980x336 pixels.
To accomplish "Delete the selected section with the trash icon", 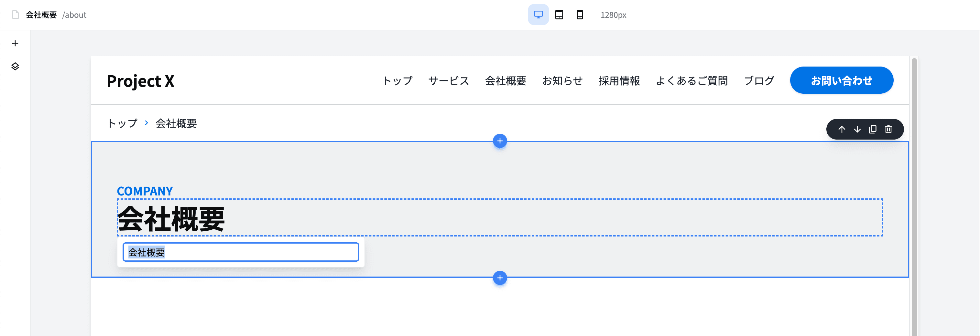I will [889, 129].
